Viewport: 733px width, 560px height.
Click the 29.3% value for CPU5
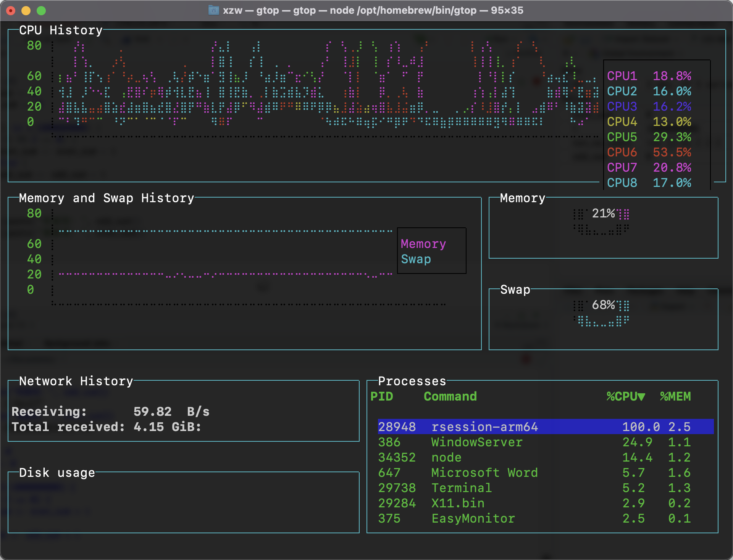point(672,137)
